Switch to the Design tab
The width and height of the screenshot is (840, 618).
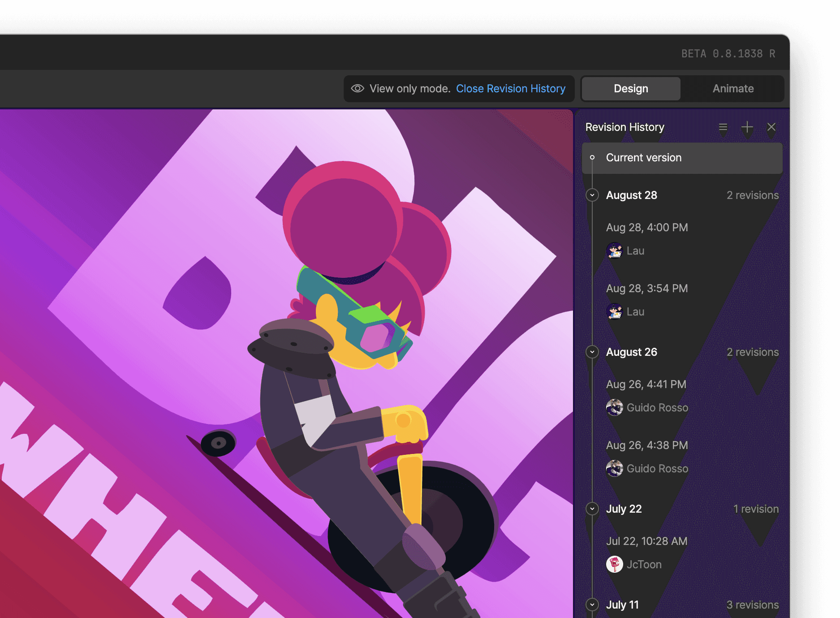tap(631, 89)
